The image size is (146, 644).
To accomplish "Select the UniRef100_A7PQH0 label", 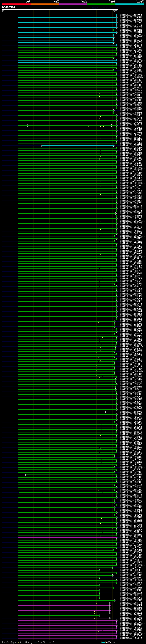I will click(x=131, y=625).
